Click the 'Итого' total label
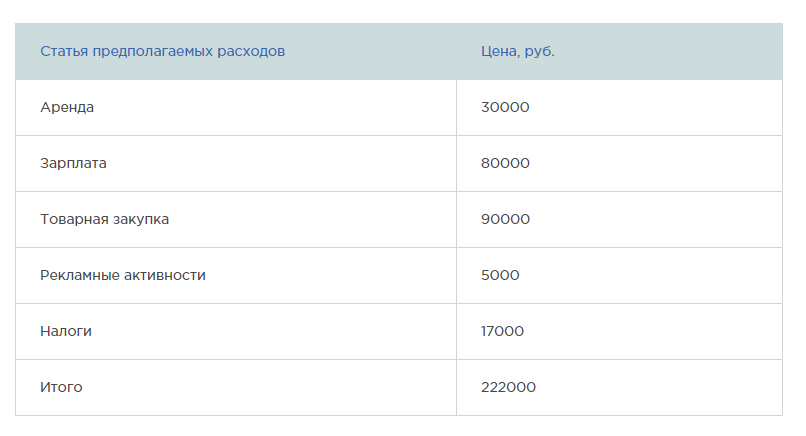Image resolution: width=806 pixels, height=436 pixels. tap(61, 387)
